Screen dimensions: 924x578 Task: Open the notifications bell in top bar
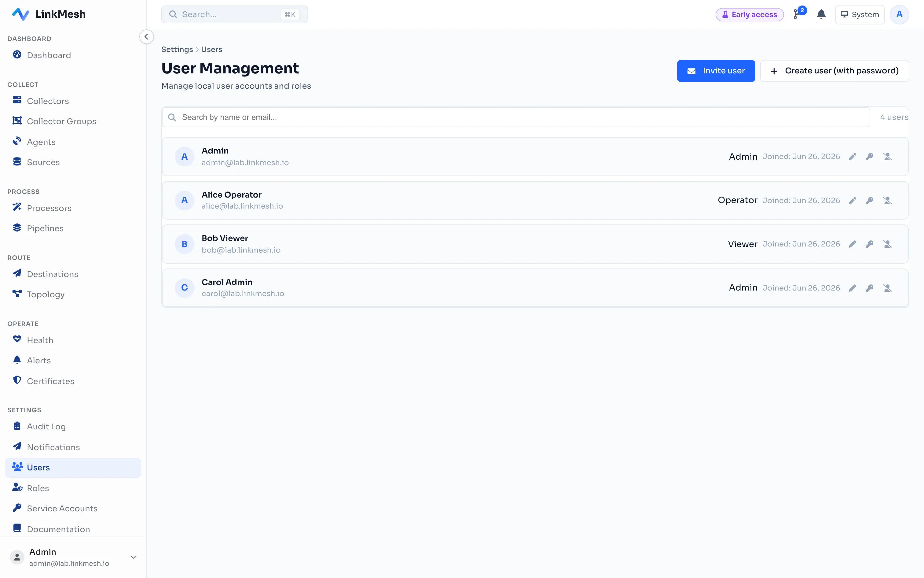[821, 15]
